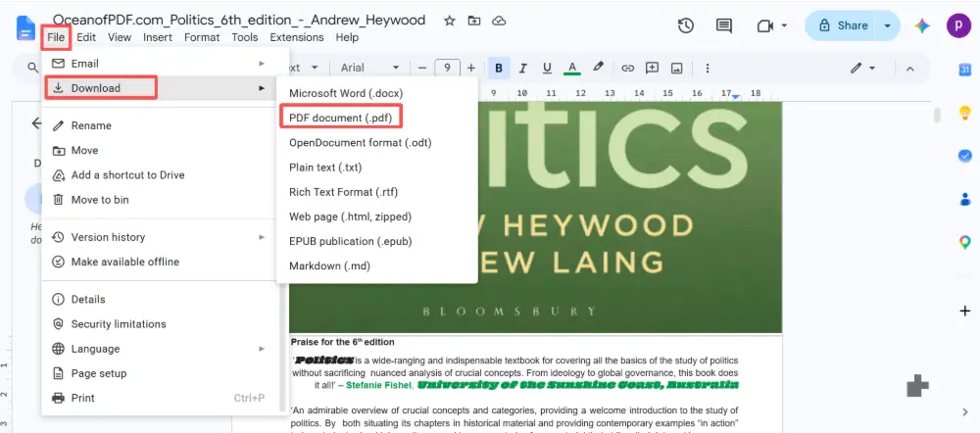980x433 pixels.
Task: Toggle bold formatting
Action: 499,69
